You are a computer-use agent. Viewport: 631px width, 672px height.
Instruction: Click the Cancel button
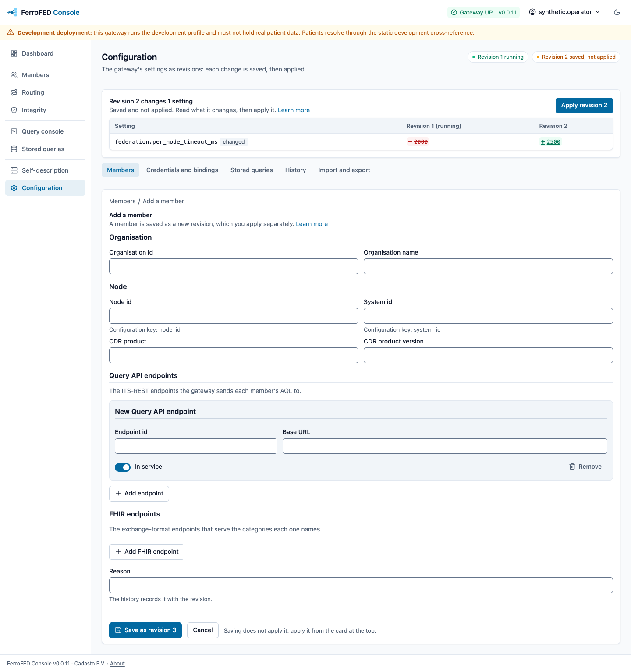(203, 630)
